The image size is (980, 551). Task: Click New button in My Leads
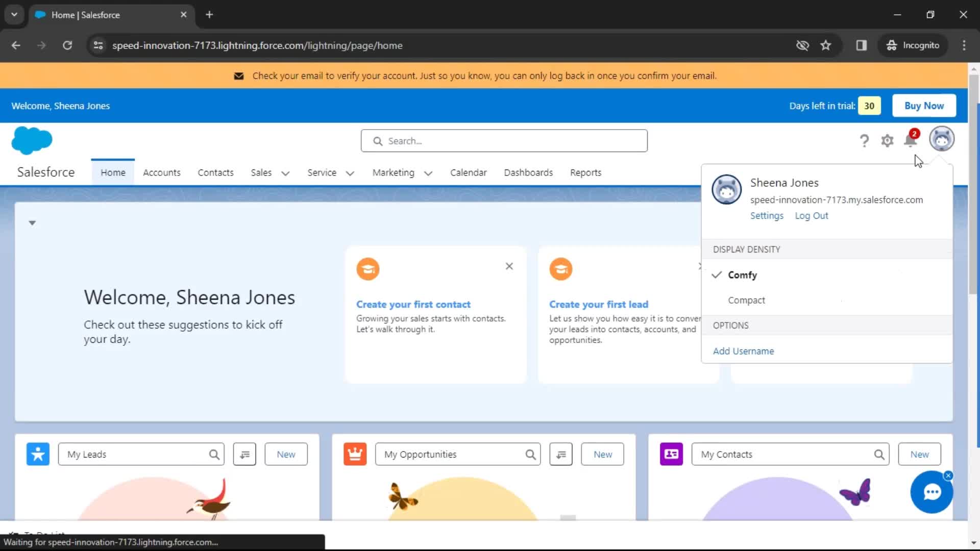coord(286,454)
